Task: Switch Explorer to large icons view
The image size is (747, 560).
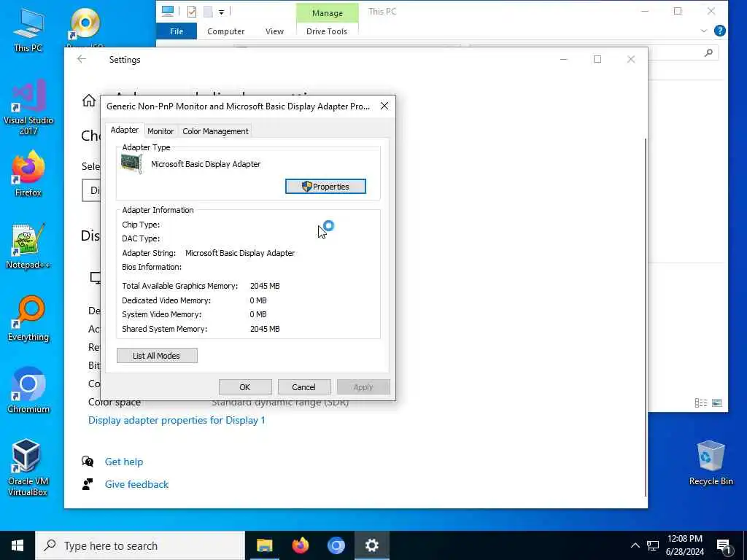Action: click(717, 402)
